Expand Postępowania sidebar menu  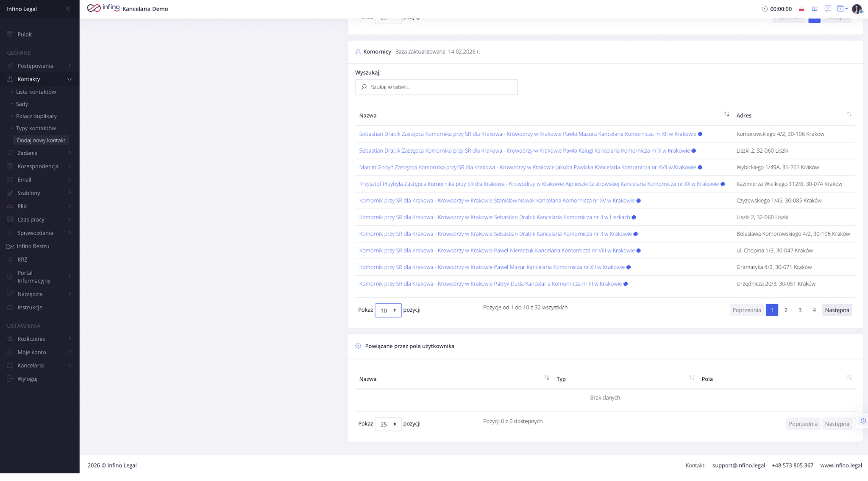(x=39, y=66)
